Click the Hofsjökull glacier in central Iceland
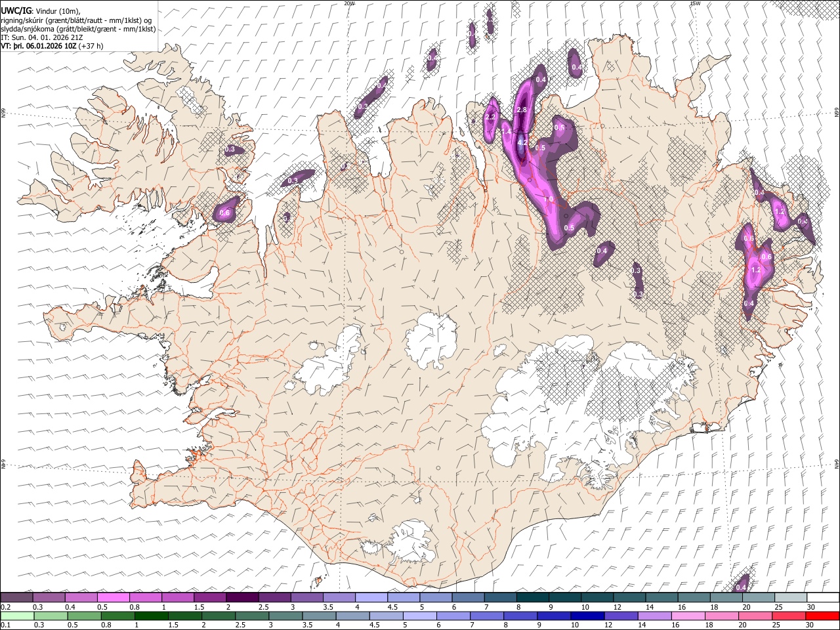Image resolution: width=840 pixels, height=630 pixels. [431, 339]
